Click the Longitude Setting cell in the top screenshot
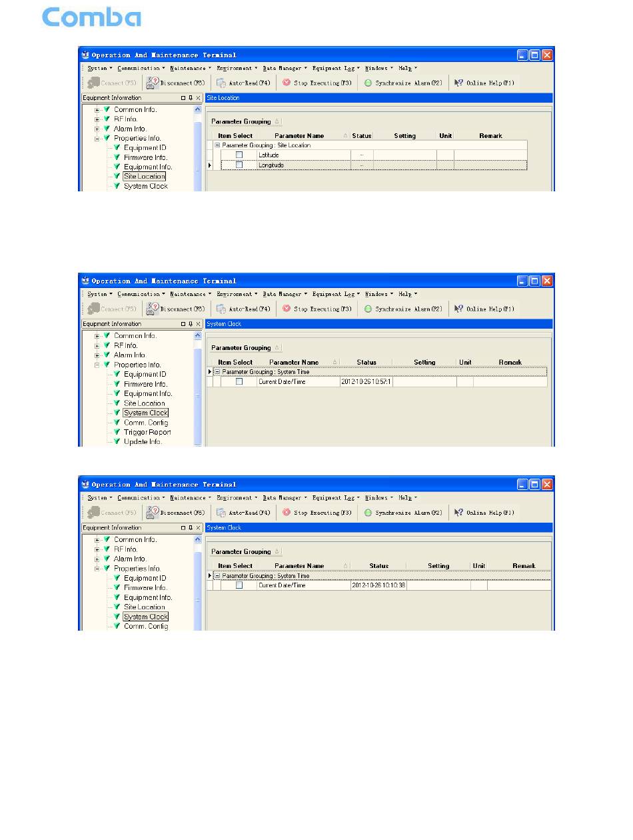633x840 pixels. 405,165
